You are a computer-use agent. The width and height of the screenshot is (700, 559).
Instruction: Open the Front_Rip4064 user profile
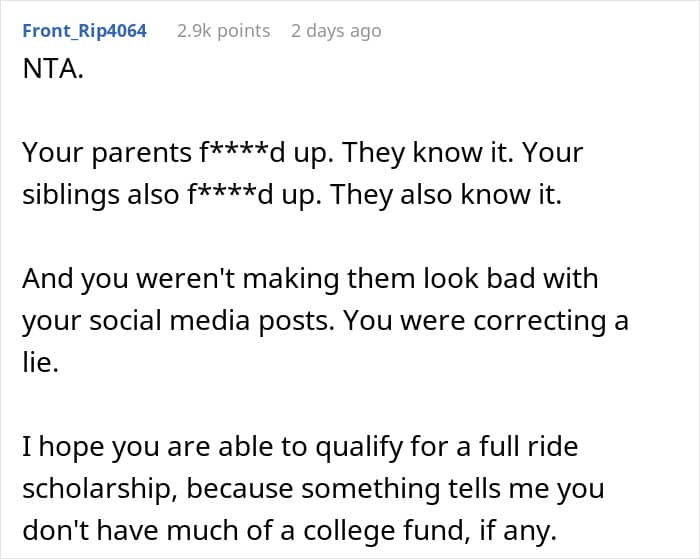tap(84, 31)
